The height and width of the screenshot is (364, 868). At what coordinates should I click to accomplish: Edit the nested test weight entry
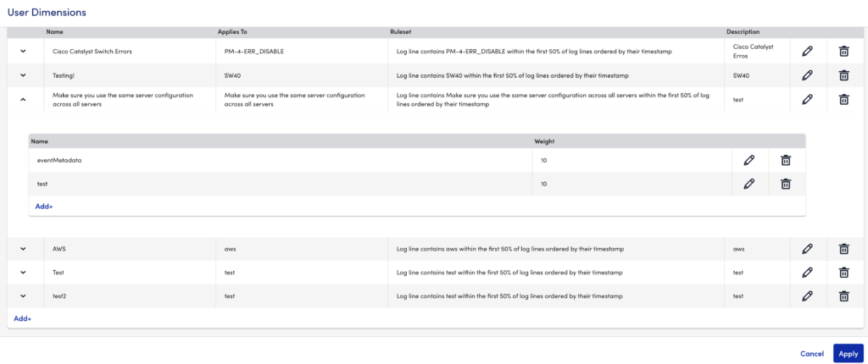[x=748, y=184]
